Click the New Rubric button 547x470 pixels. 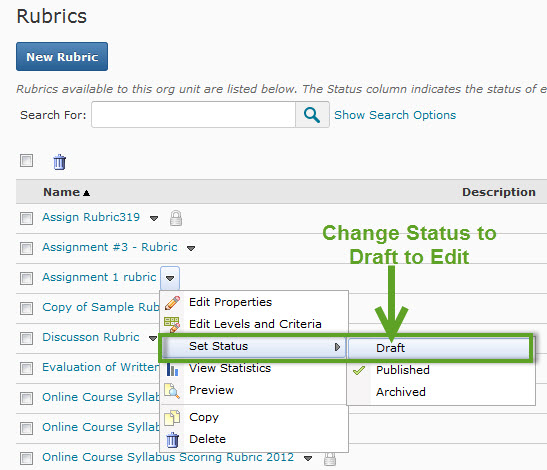coord(62,57)
